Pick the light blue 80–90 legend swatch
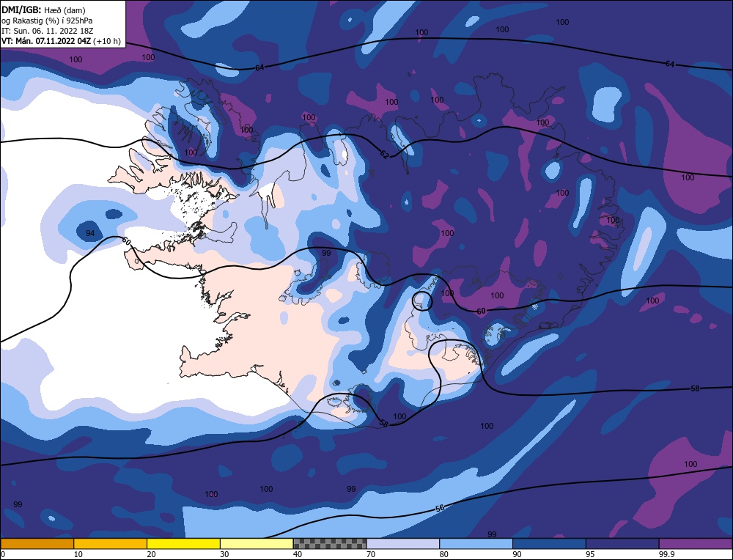Image resolution: width=733 pixels, height=560 pixels. pyautogui.click(x=476, y=543)
